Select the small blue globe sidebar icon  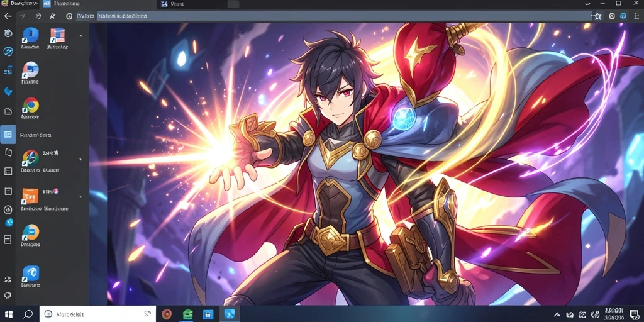[9, 223]
